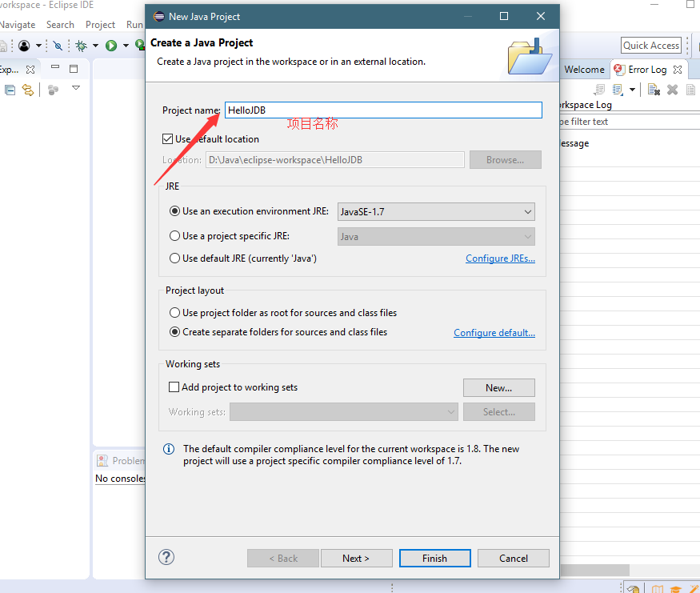The height and width of the screenshot is (593, 700).
Task: Switch to the Welcome tab
Action: 584,70
